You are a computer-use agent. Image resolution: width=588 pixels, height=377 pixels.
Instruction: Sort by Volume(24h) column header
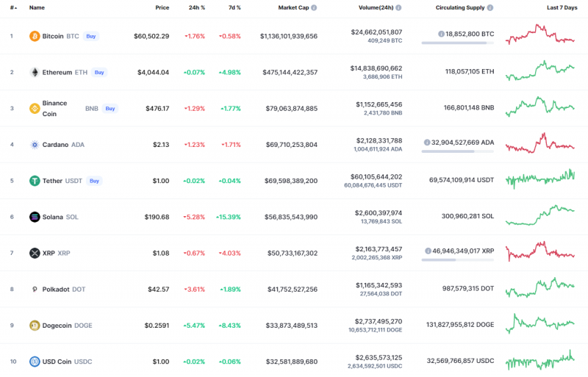376,7
